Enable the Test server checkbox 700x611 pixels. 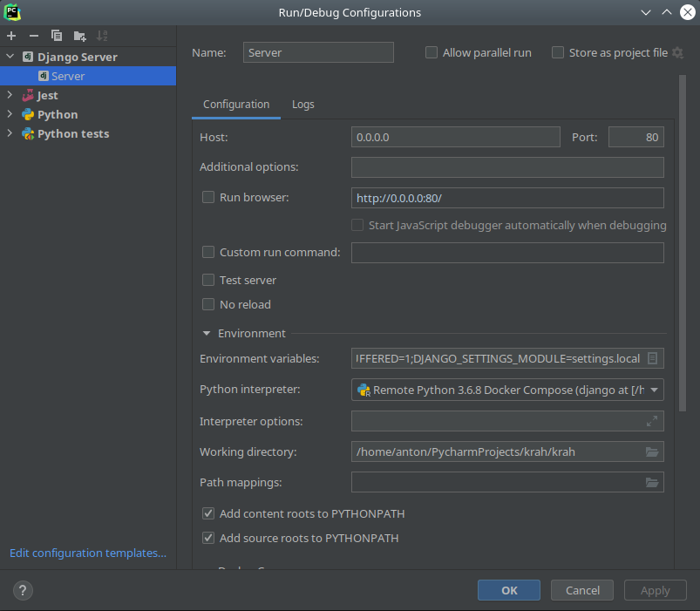coord(208,280)
